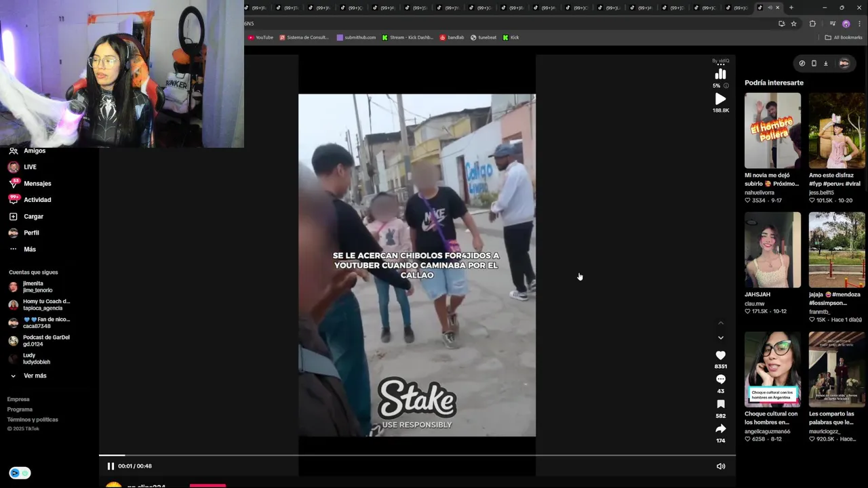Screen dimensions: 868x488
Task: Open the media control icon in Chrome toolbar
Action: [x=833, y=24]
